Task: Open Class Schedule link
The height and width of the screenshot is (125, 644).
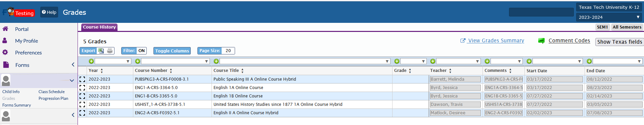Action: click(51, 91)
